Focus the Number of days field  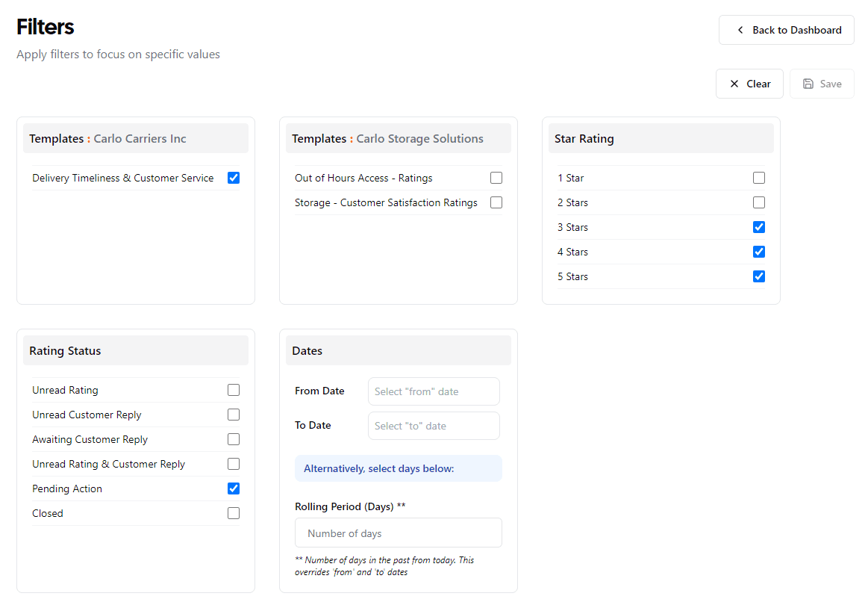tap(399, 533)
